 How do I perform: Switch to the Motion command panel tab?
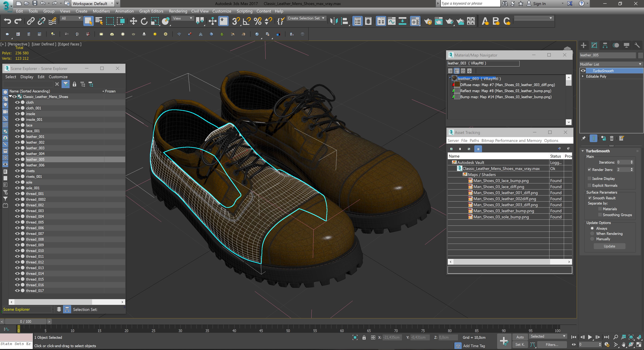pos(616,45)
